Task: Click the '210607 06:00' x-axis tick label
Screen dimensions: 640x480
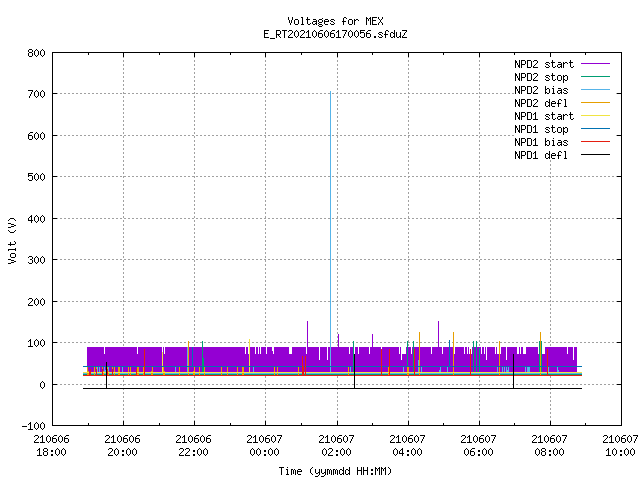Action: point(478,446)
